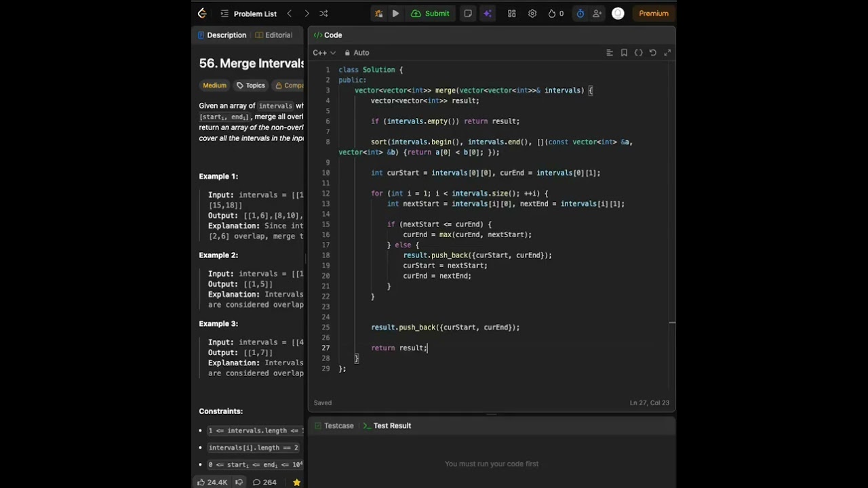Switch to the Editorial tab
Screen dimensions: 868x488
click(x=274, y=35)
